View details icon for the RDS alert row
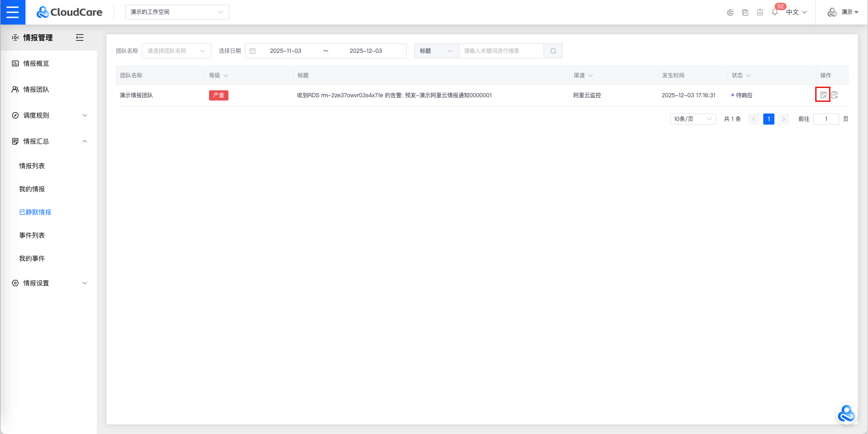The width and height of the screenshot is (868, 434). coord(823,95)
